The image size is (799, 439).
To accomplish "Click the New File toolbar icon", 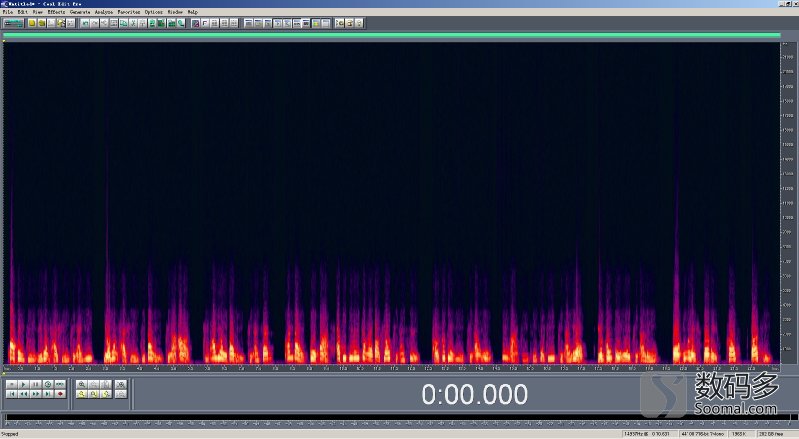I will [32, 22].
